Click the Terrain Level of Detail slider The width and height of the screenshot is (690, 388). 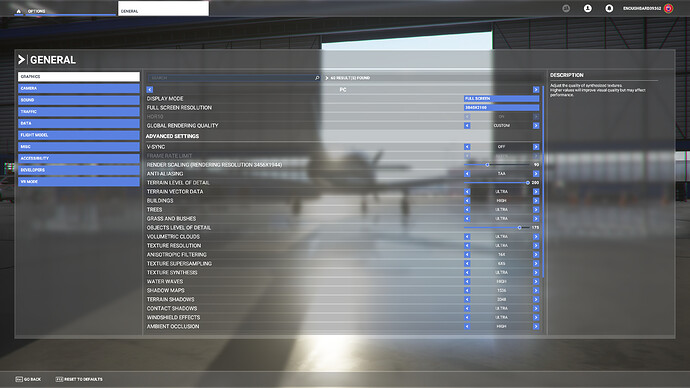coord(497,183)
